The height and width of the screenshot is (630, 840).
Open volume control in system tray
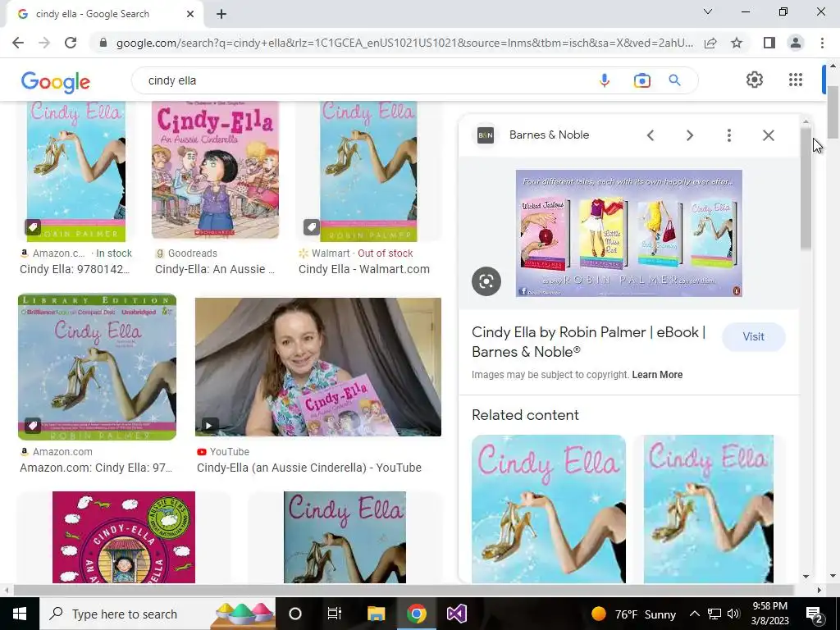coord(733,614)
